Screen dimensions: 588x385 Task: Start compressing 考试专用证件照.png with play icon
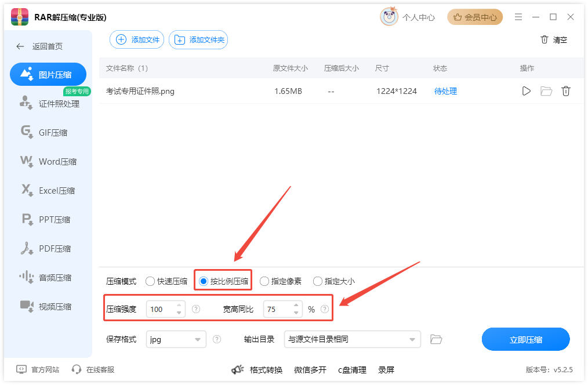click(526, 91)
